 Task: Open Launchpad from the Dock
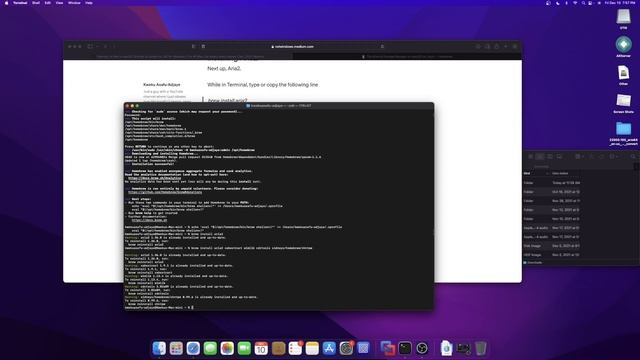point(176,348)
